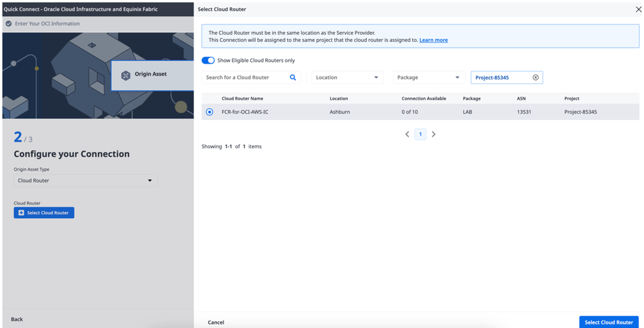The width and height of the screenshot is (644, 328).
Task: Click page 1 in pagination
Action: [x=420, y=135]
